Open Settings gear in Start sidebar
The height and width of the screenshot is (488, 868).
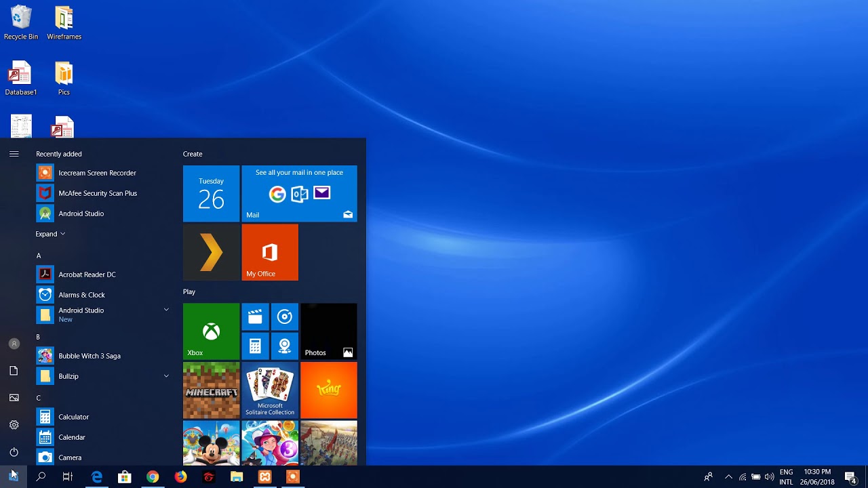coord(14,425)
